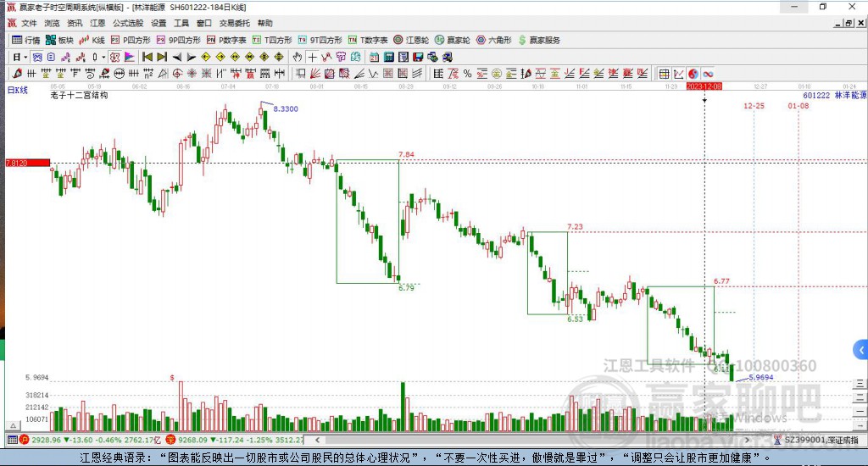Open 赢家服务 with the dollar icon
This screenshot has height=466, width=868.
coord(539,40)
